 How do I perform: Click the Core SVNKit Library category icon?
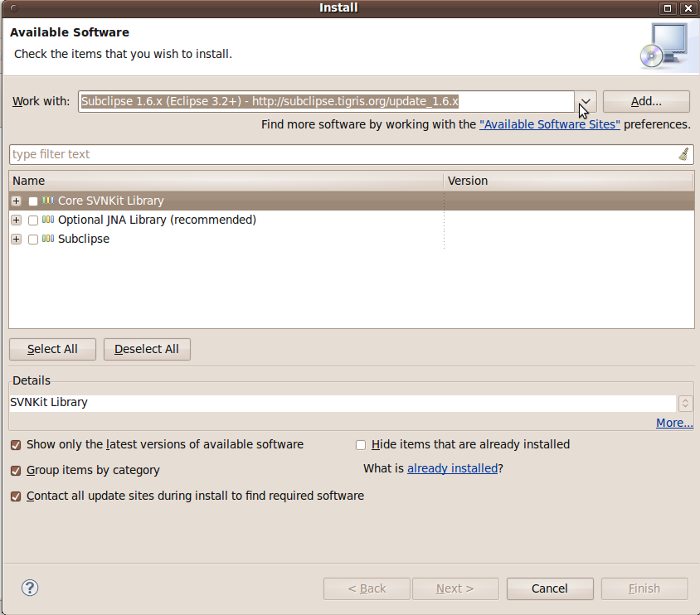tap(48, 201)
